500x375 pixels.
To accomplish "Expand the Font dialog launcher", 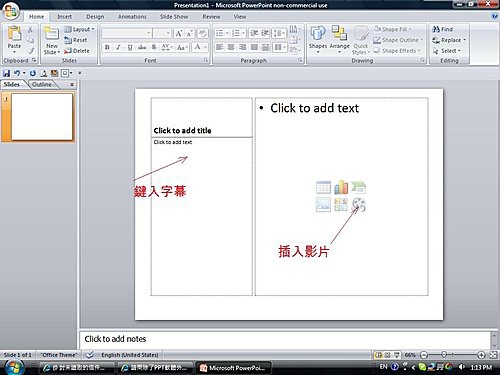I will [x=206, y=60].
